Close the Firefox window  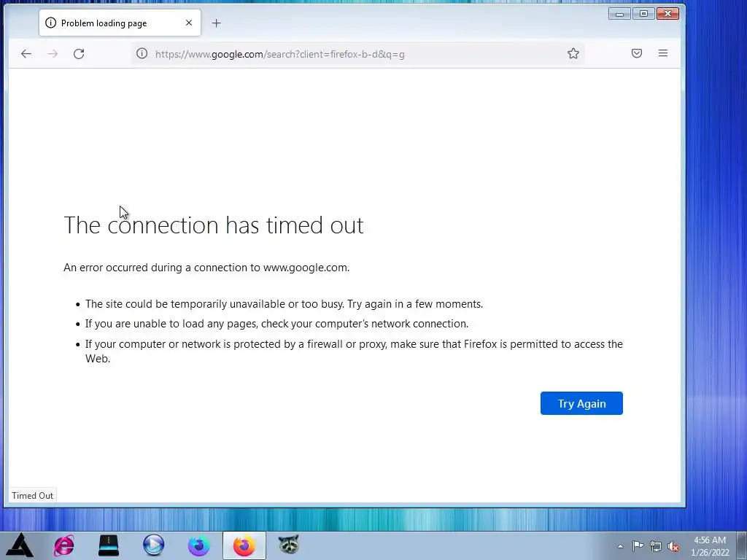[x=667, y=14]
